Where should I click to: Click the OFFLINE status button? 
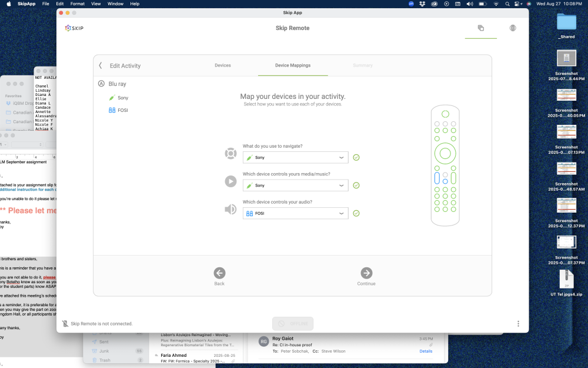coord(293,324)
